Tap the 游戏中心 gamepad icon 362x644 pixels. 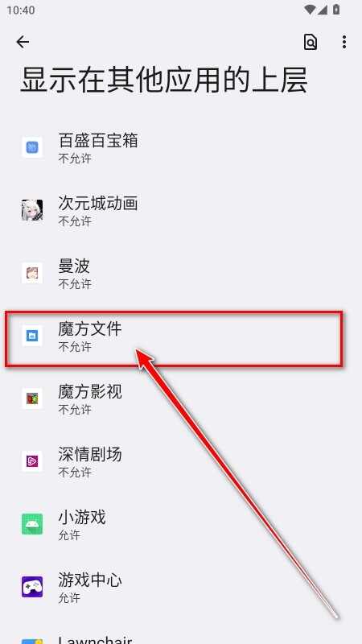click(x=32, y=588)
